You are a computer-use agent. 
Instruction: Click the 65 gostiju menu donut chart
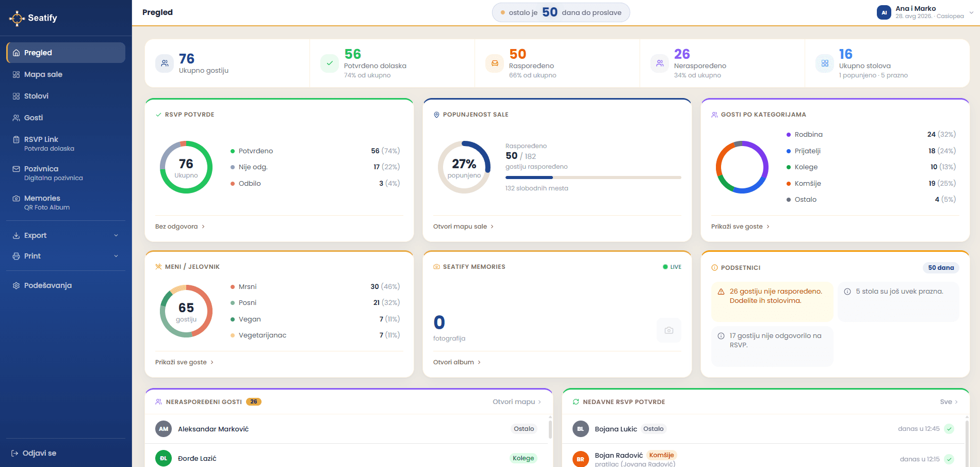pyautogui.click(x=186, y=311)
